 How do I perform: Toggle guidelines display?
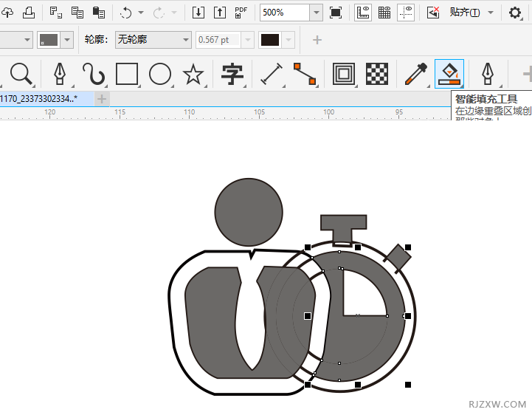coord(405,13)
